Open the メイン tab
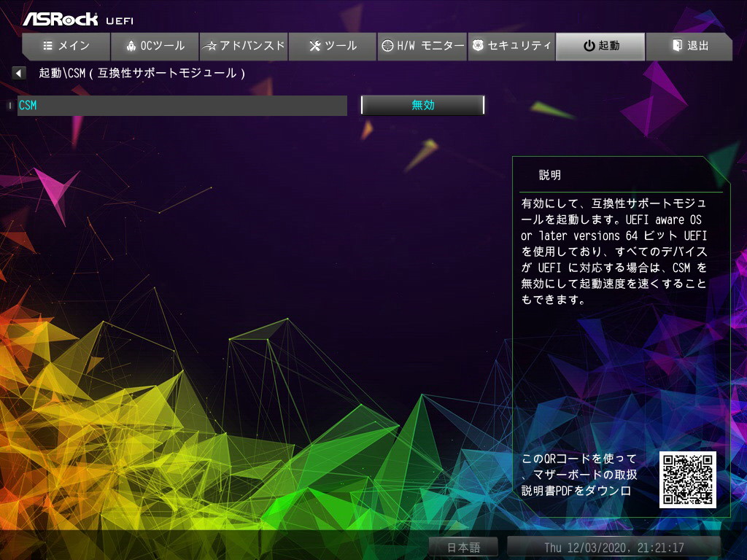This screenshot has height=560, width=747. [66, 46]
